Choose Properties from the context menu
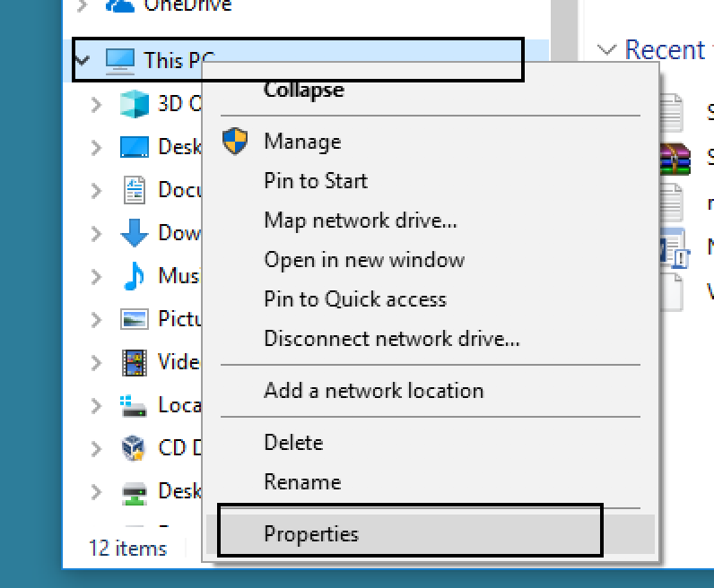This screenshot has height=588, width=714. (x=310, y=534)
